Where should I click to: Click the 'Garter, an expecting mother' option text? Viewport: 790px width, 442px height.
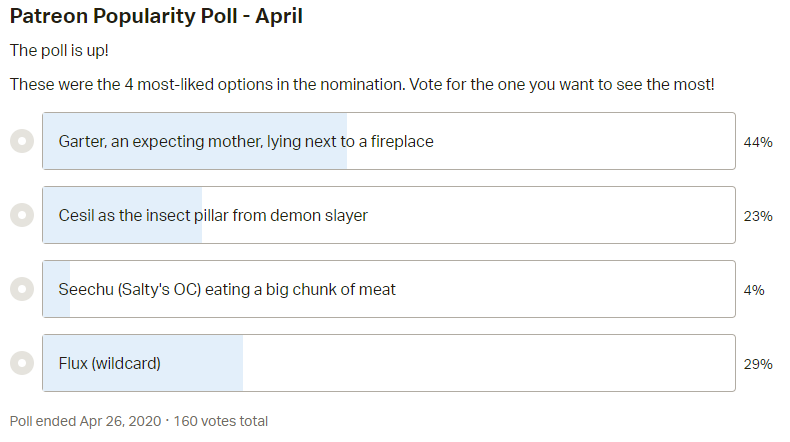pyautogui.click(x=246, y=141)
